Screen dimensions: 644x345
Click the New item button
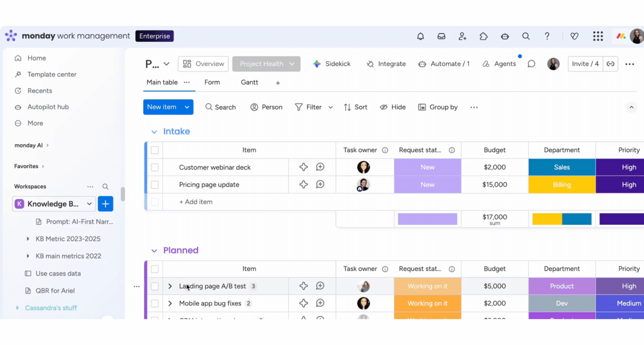point(162,107)
